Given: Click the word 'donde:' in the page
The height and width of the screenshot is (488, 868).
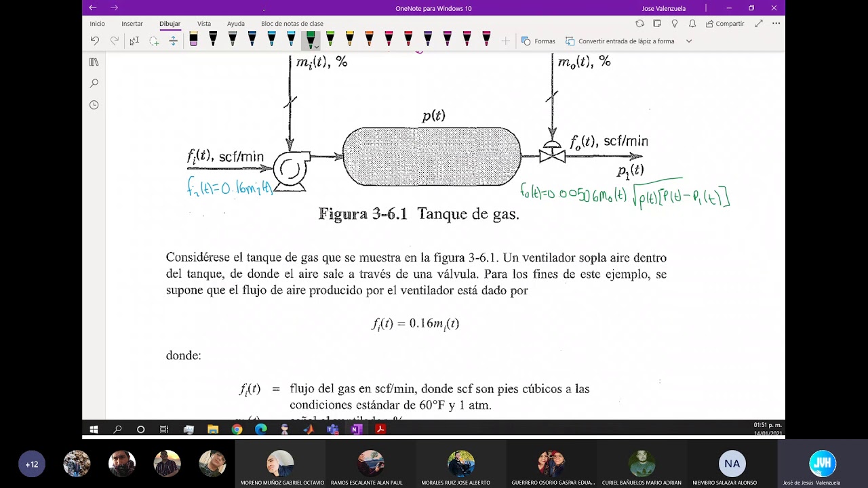Looking at the screenshot, I should (x=183, y=356).
